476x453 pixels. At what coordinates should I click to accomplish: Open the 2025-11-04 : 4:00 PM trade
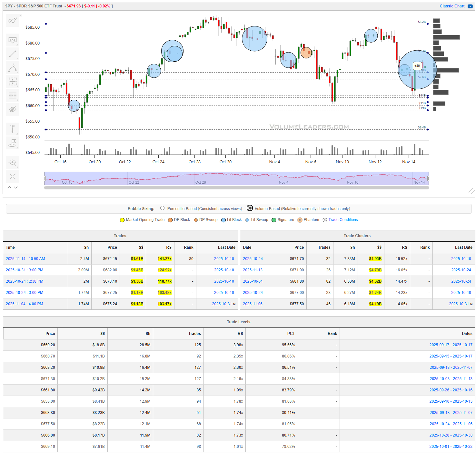click(x=25, y=304)
